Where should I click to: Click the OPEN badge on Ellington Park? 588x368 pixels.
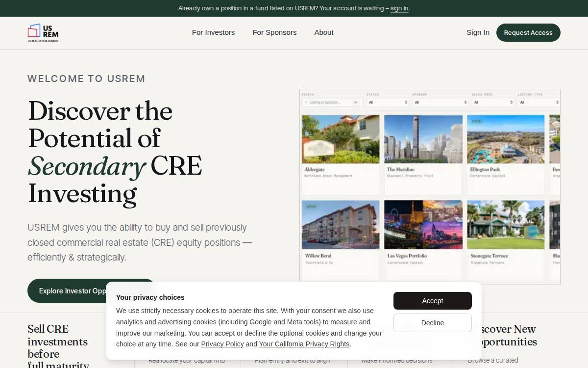[x=476, y=121]
